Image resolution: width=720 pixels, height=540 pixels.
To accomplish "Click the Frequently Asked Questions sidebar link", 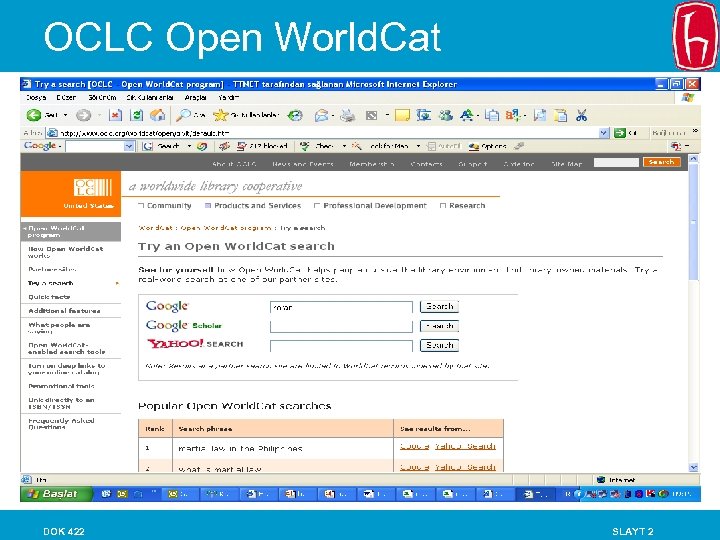I will pos(61,424).
